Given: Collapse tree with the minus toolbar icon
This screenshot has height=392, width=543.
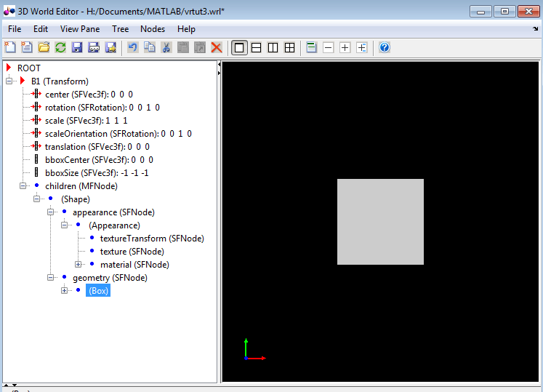Looking at the screenshot, I should click(x=329, y=47).
